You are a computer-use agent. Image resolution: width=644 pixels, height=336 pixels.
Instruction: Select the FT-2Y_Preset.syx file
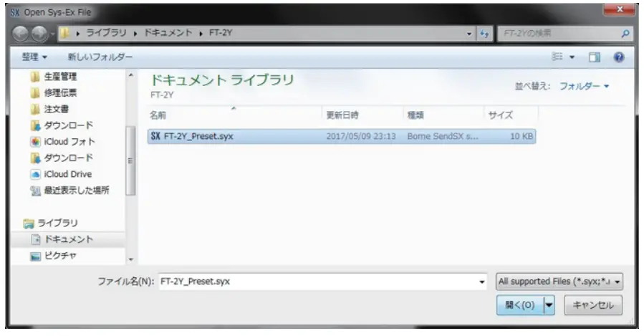coord(342,136)
